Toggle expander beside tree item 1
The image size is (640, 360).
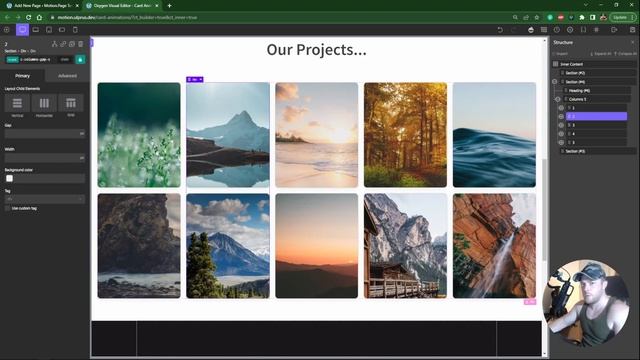coord(561,108)
